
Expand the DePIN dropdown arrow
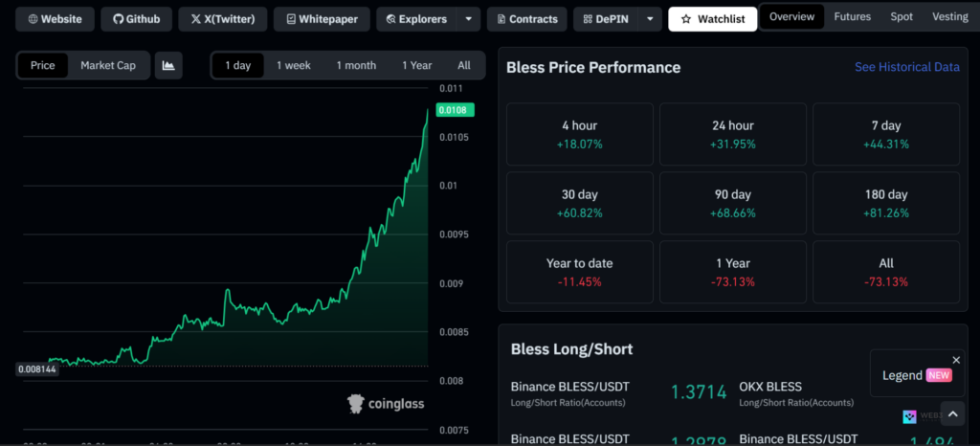650,19
